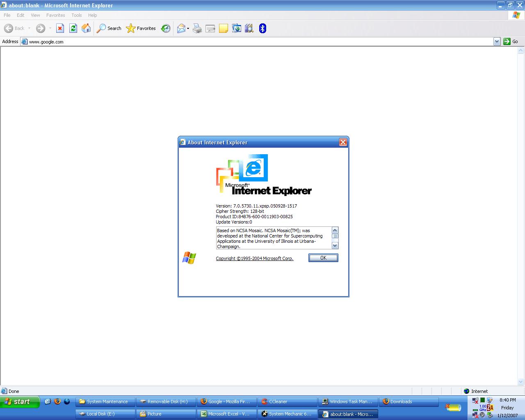Click the Go button
This screenshot has width=525, height=420.
click(511, 41)
